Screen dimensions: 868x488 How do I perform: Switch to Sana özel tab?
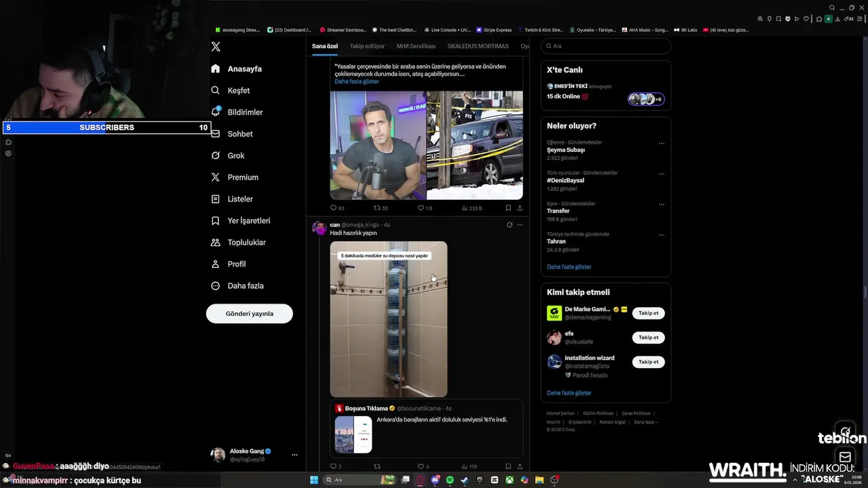click(x=325, y=46)
